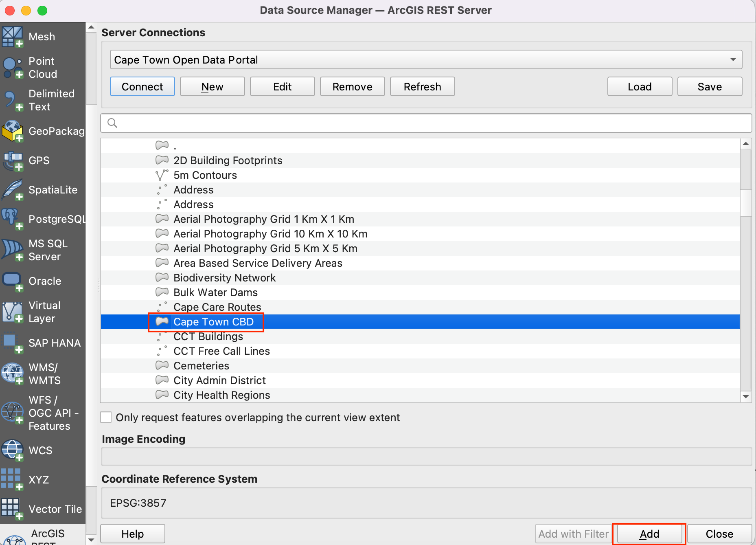Image resolution: width=756 pixels, height=545 pixels.
Task: Select the 5m Contours layer
Action: (x=205, y=175)
